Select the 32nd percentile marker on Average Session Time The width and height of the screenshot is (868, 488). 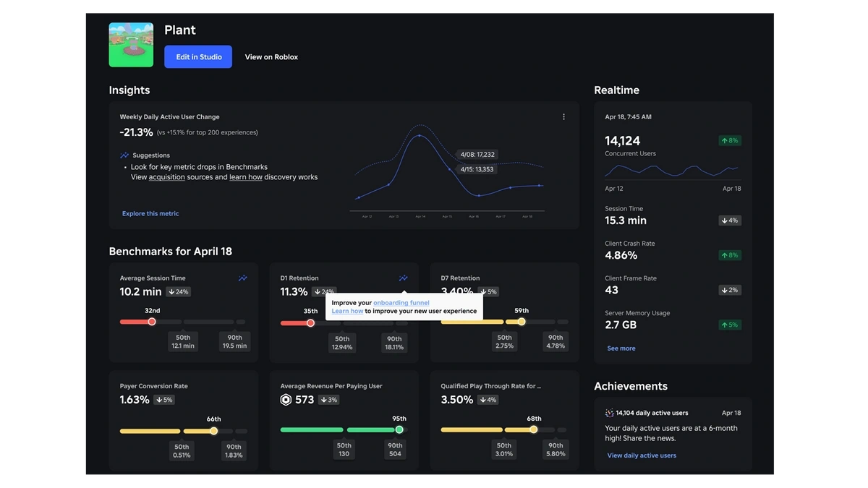pos(152,322)
